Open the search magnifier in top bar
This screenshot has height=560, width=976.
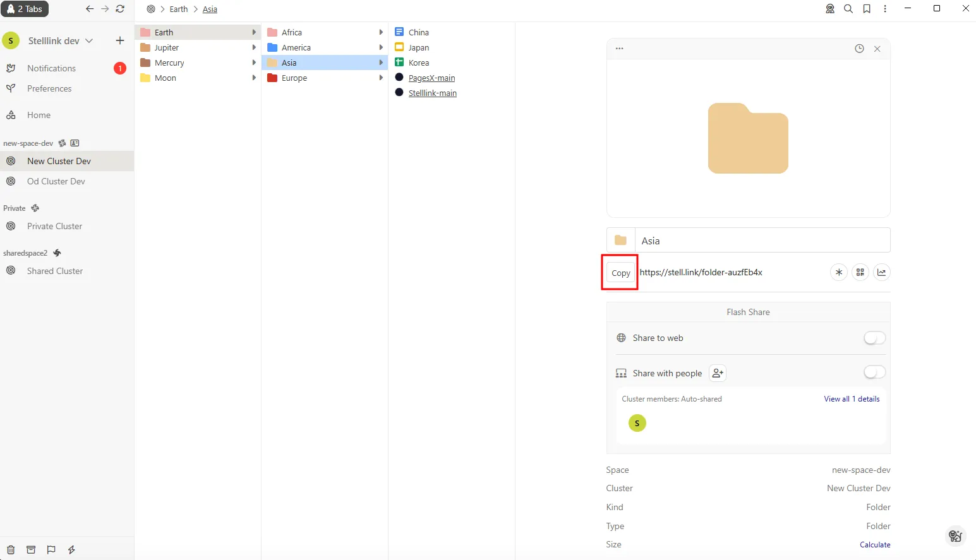pos(848,9)
